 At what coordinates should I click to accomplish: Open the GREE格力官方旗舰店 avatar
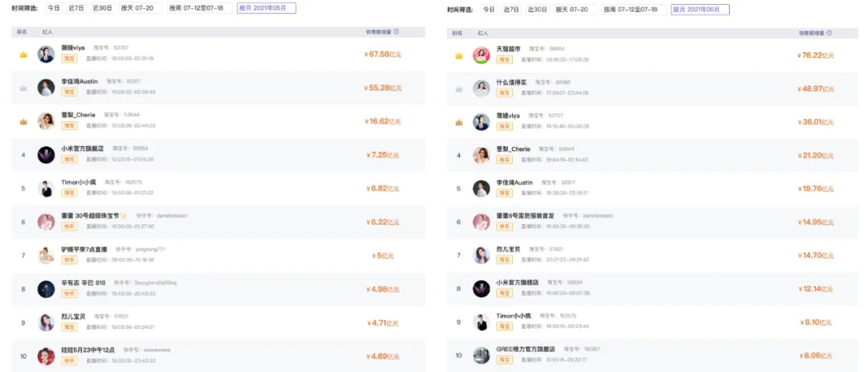[x=481, y=355]
